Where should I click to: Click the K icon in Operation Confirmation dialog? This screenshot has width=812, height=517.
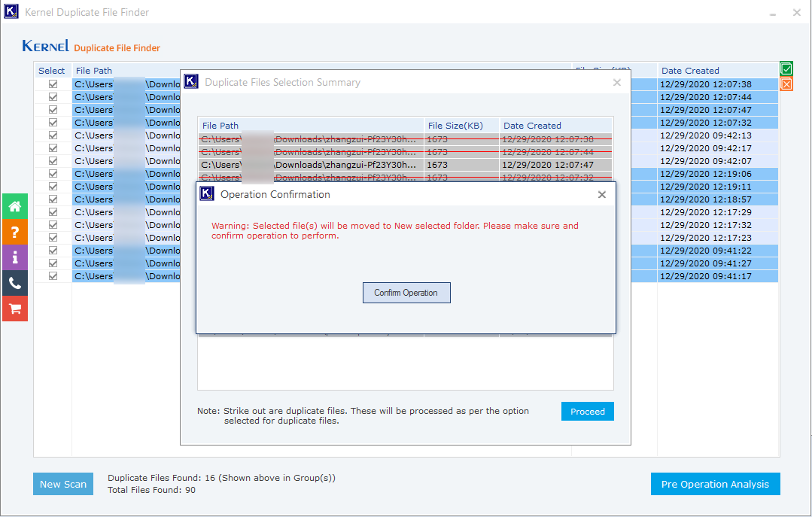point(207,193)
